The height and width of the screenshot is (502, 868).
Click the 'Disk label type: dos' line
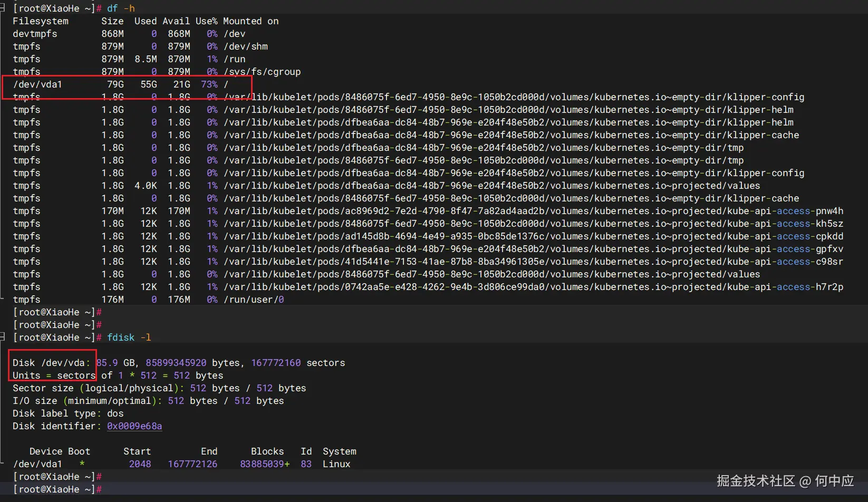click(68, 413)
